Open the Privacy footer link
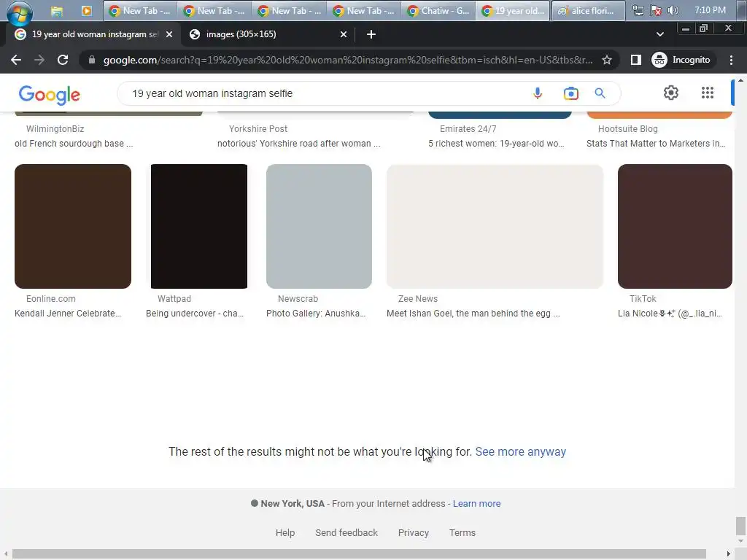747x560 pixels. point(414,532)
